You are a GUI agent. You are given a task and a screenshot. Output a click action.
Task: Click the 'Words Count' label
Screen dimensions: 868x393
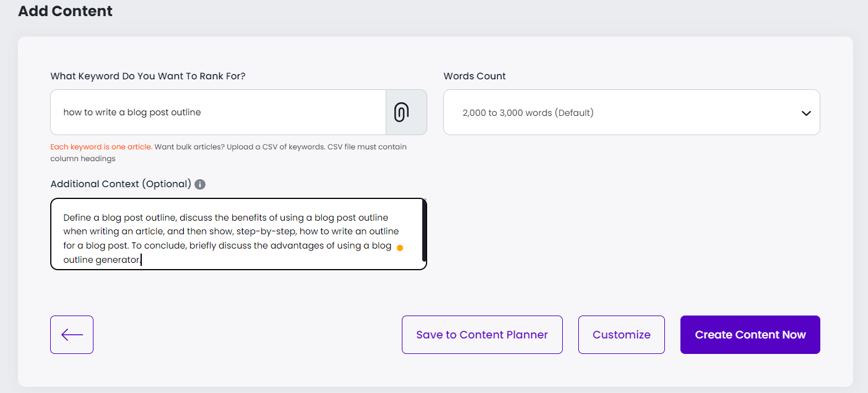pyautogui.click(x=474, y=76)
